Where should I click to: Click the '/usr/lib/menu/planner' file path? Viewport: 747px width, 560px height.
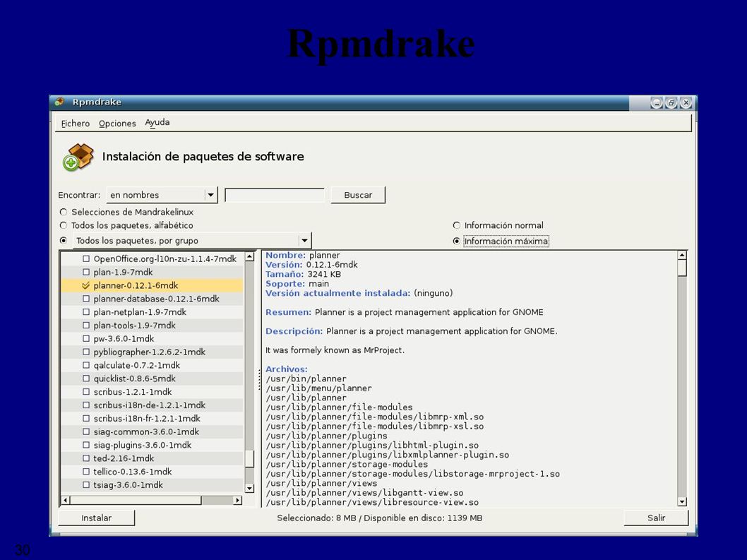pyautogui.click(x=318, y=388)
